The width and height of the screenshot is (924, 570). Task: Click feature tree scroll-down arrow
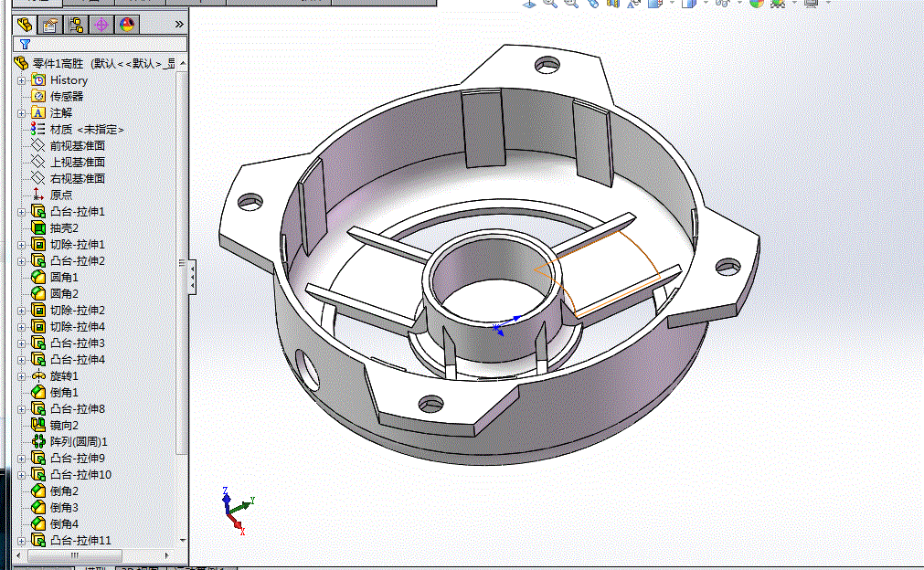183,540
